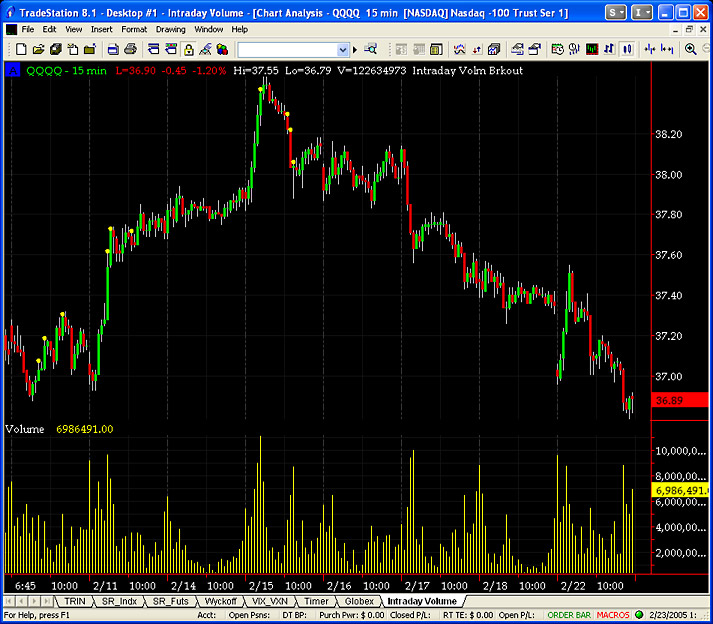The height and width of the screenshot is (624, 713).
Task: Switch to the Timer tab
Action: click(x=316, y=601)
